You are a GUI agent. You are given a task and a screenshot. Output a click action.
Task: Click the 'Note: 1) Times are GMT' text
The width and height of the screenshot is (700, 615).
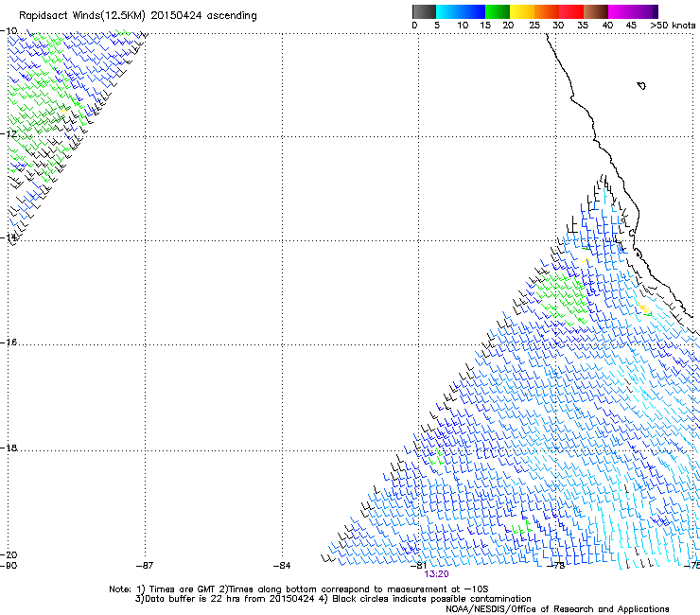[x=163, y=589]
